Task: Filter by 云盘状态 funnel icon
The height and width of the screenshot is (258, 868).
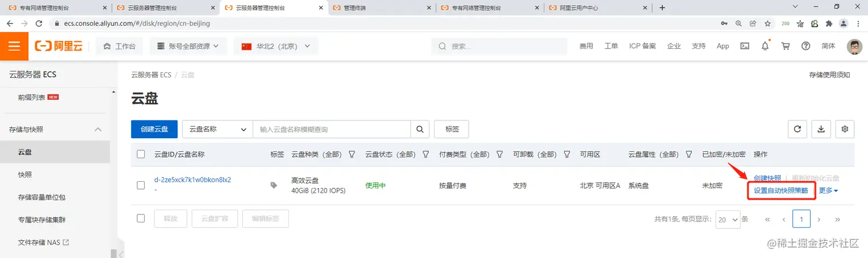Action: pyautogui.click(x=426, y=154)
